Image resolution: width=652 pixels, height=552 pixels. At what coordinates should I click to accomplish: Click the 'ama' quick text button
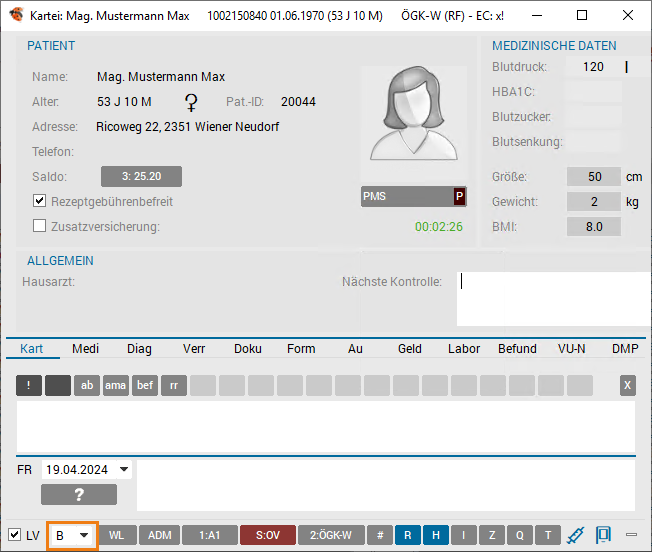click(116, 385)
